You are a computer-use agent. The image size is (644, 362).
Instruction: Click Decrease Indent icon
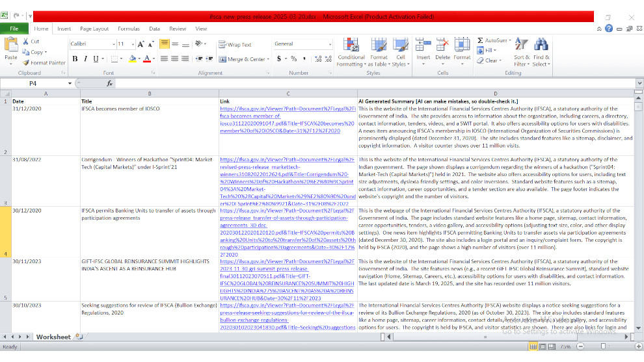pos(199,58)
